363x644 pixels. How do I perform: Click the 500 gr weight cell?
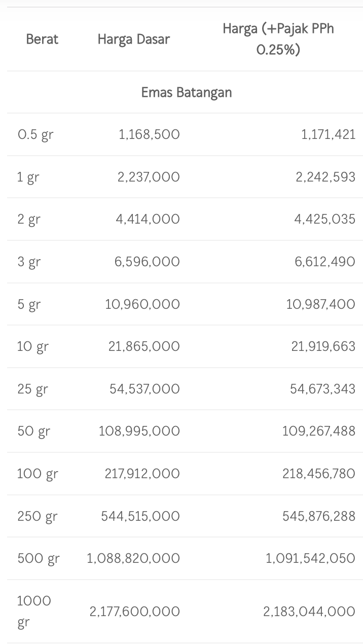(39, 558)
